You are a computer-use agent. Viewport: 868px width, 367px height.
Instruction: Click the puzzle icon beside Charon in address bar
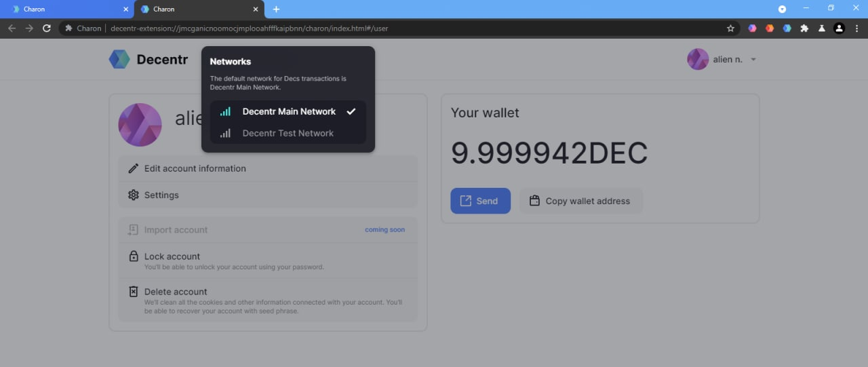tap(68, 28)
